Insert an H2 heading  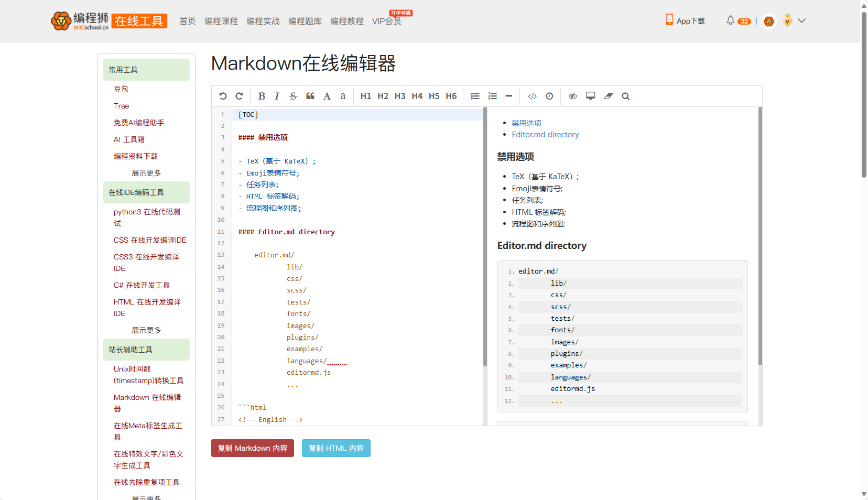tap(383, 96)
